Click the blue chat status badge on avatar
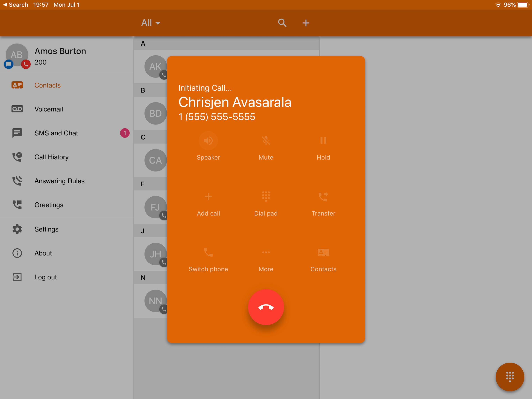532x399 pixels. 8,64
